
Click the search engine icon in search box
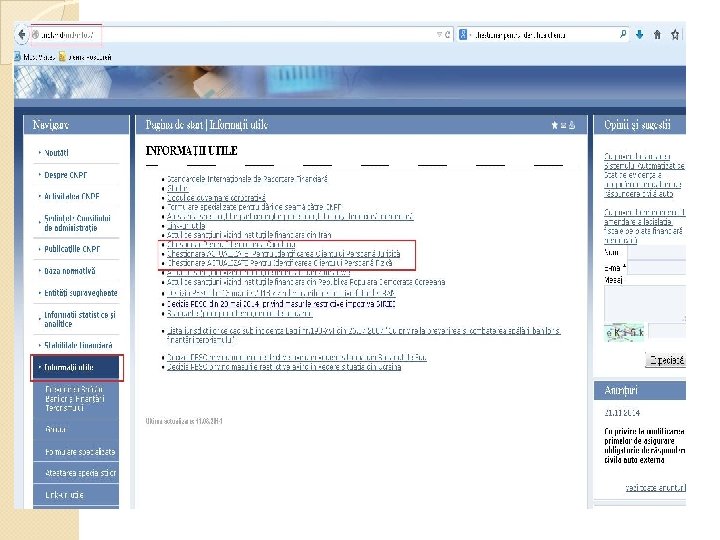[463, 35]
